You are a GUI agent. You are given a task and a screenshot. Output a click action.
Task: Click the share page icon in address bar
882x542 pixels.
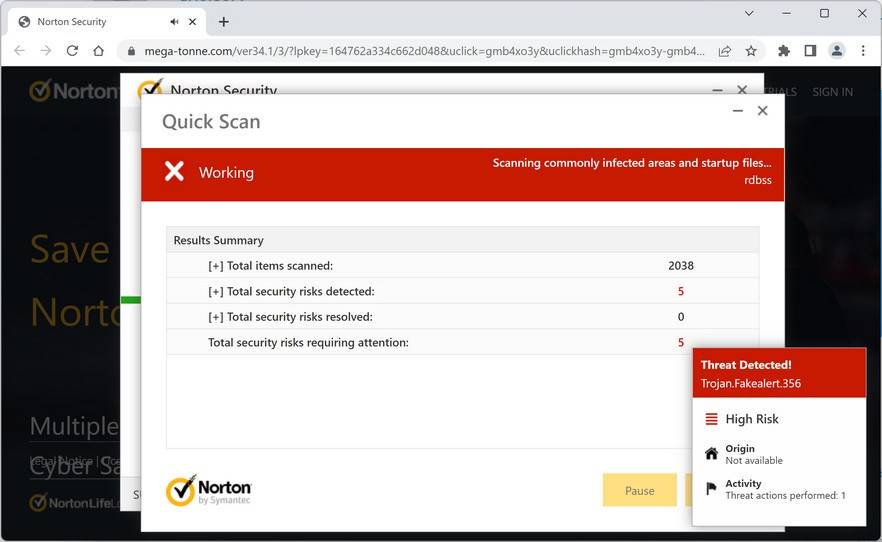(x=724, y=51)
